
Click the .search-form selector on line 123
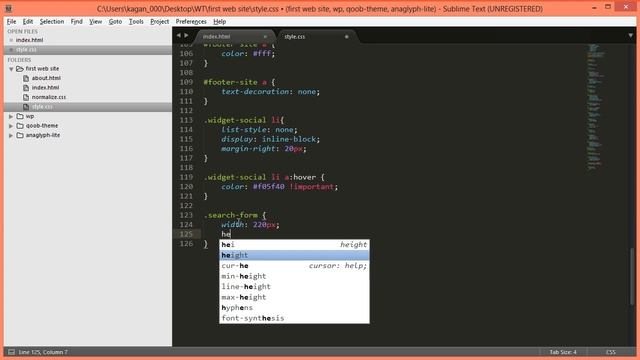[231, 215]
